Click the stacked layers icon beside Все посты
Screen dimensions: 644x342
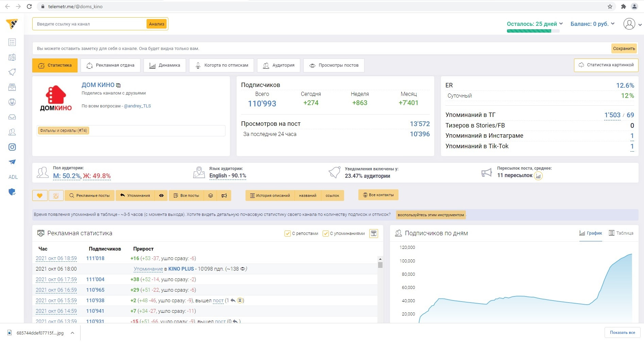(x=211, y=195)
